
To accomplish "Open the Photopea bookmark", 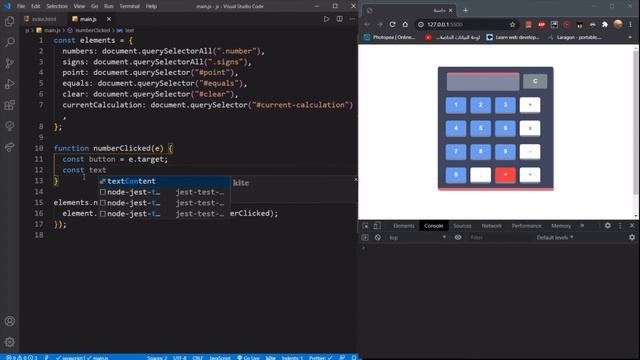I will tap(389, 37).
